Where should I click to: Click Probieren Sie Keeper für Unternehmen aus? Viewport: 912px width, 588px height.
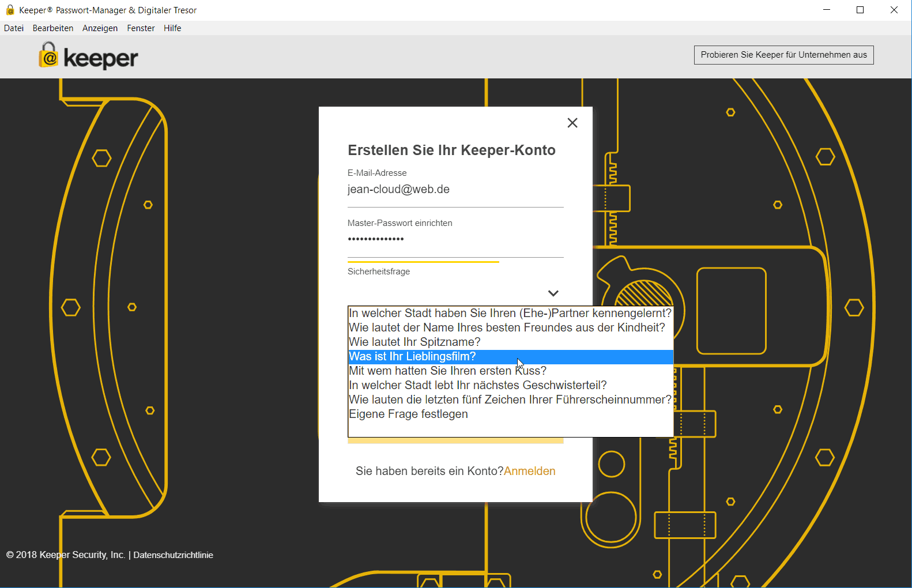[x=784, y=55]
